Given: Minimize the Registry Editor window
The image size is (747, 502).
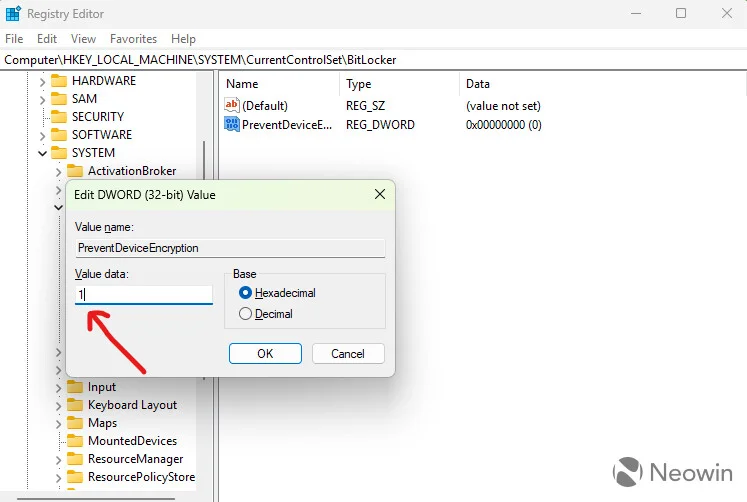Looking at the screenshot, I should (636, 13).
